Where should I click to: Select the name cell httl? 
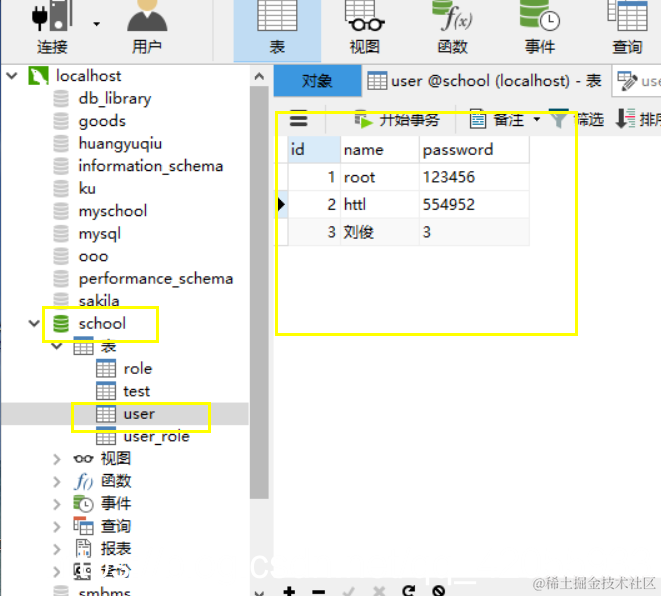(380, 204)
